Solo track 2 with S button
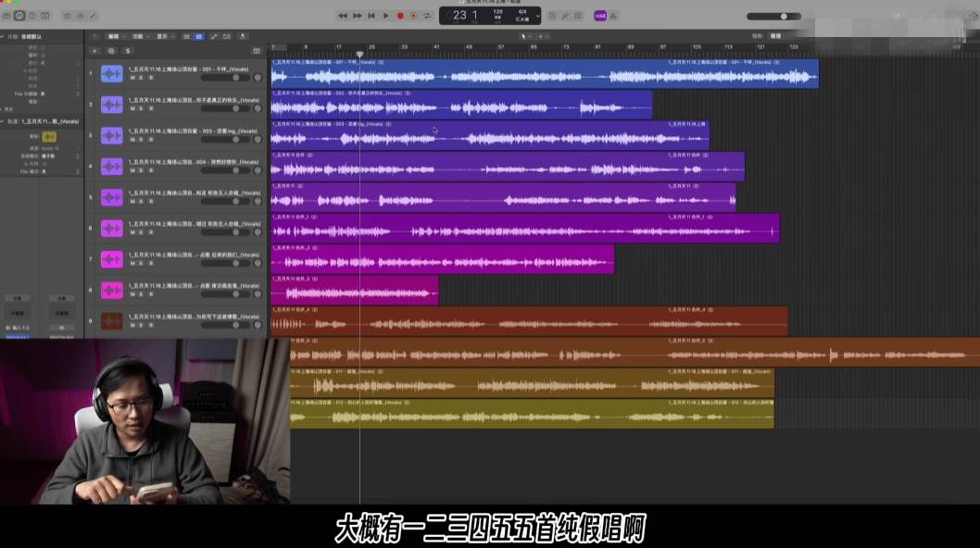The width and height of the screenshot is (980, 548). pyautogui.click(x=141, y=108)
